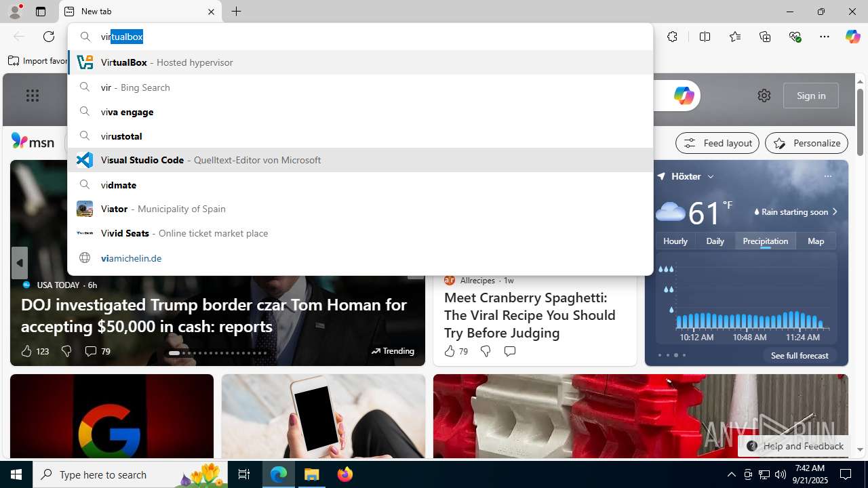Select Vivid Seats suggestion
The width and height of the screenshot is (868, 488).
coord(360,233)
